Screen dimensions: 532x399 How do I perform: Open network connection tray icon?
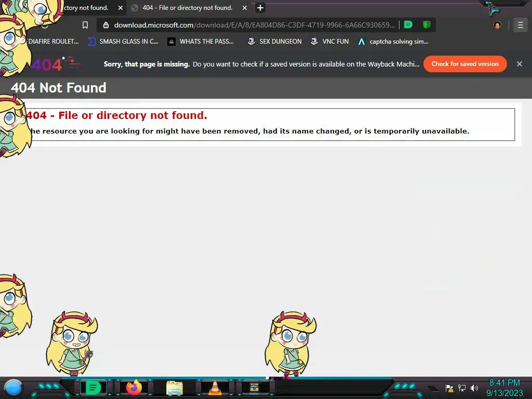(462, 388)
